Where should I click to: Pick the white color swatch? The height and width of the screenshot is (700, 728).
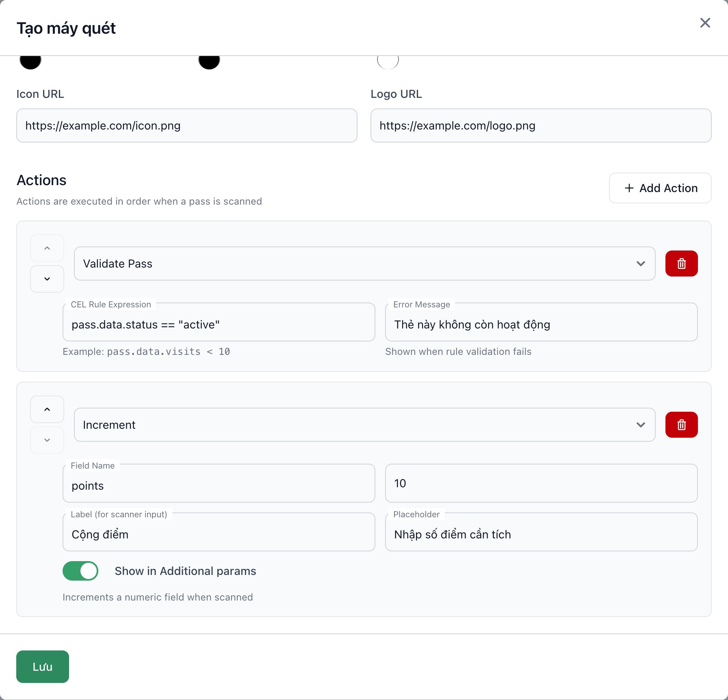pos(388,62)
